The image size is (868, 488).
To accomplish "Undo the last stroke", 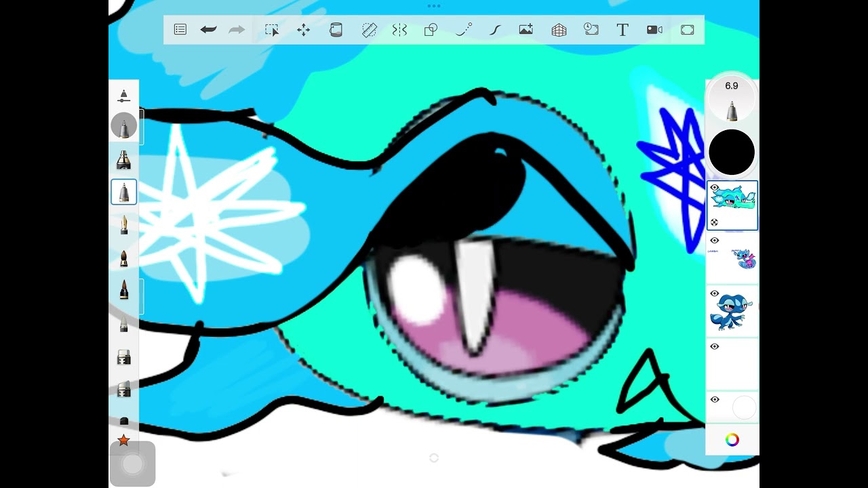I will click(x=208, y=30).
